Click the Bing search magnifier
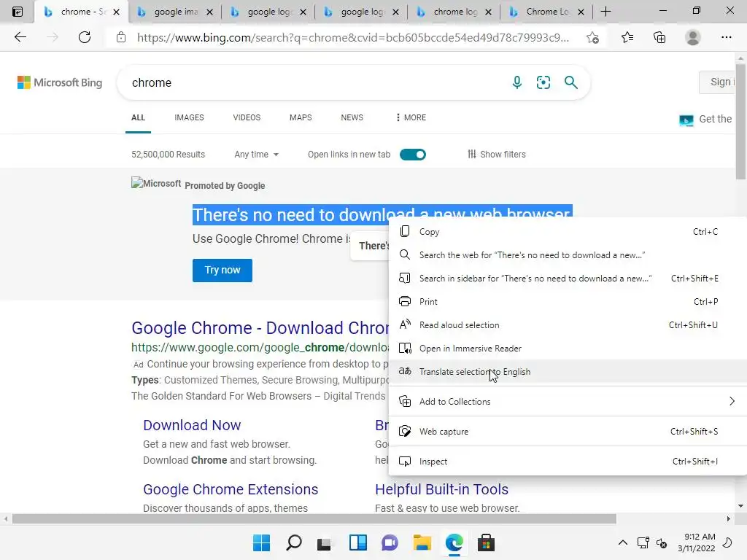Viewport: 747px width, 560px height. pyautogui.click(x=570, y=82)
